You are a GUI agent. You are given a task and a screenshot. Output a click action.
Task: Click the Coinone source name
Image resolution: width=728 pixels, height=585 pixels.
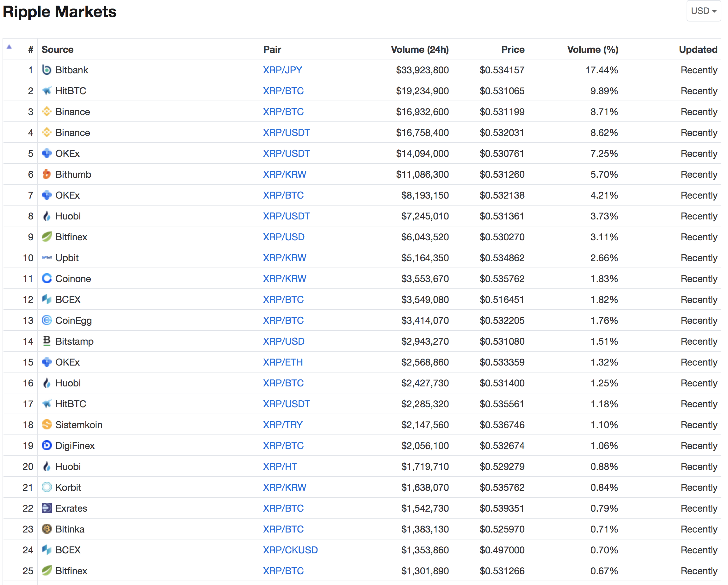tap(73, 279)
